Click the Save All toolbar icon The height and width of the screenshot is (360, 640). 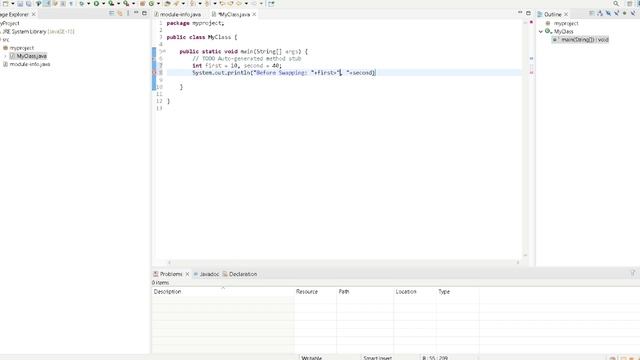point(28,4)
